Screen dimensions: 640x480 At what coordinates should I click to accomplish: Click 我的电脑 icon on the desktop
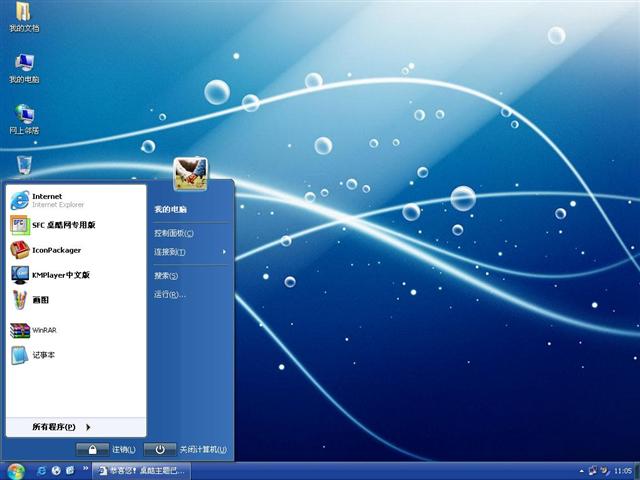coord(24,65)
